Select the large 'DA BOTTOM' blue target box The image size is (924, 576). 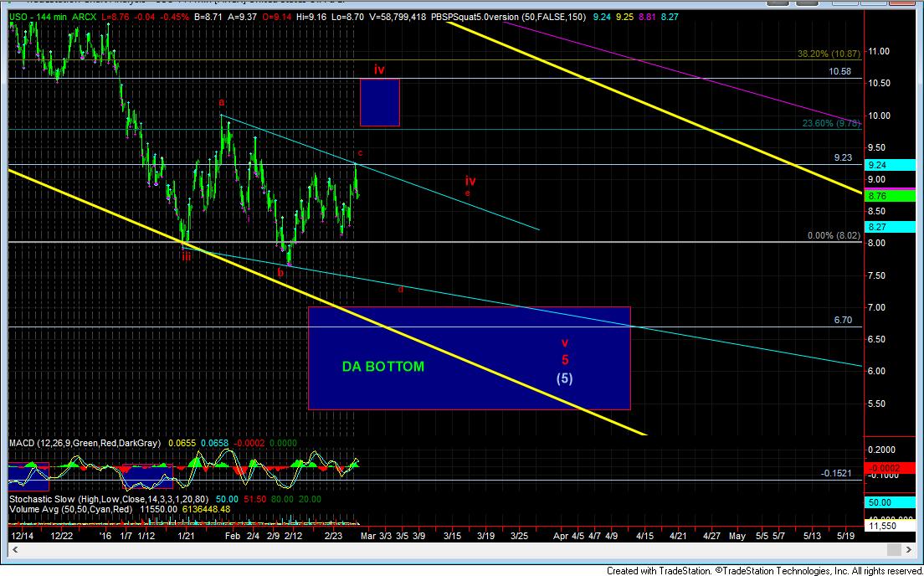tap(469, 357)
